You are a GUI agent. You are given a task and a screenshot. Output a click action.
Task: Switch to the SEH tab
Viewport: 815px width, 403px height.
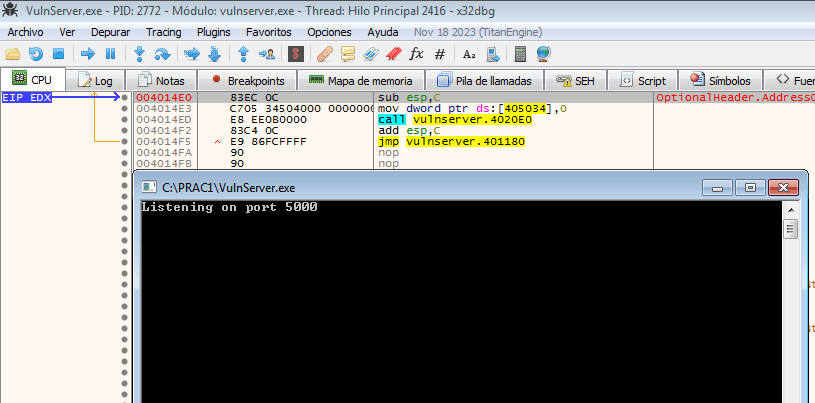point(575,81)
